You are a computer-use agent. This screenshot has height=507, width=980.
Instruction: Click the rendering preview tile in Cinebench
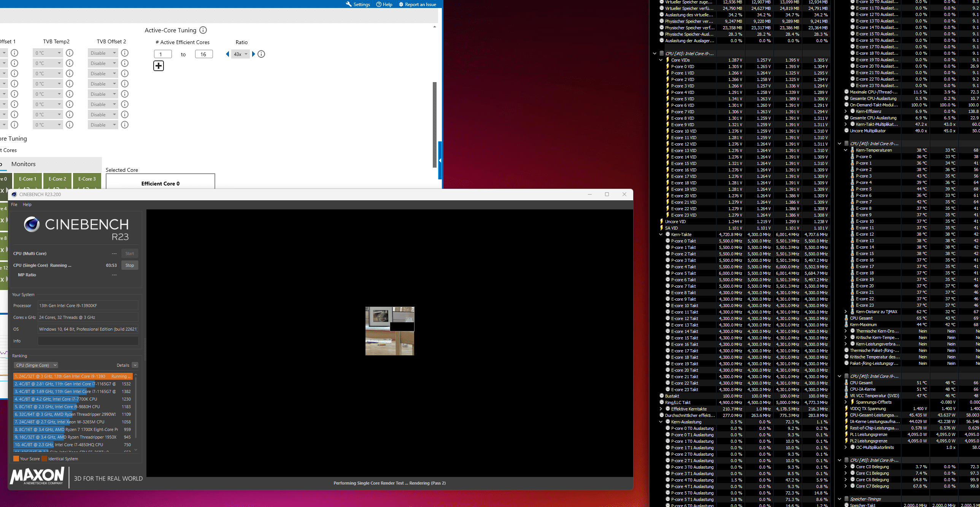(390, 331)
